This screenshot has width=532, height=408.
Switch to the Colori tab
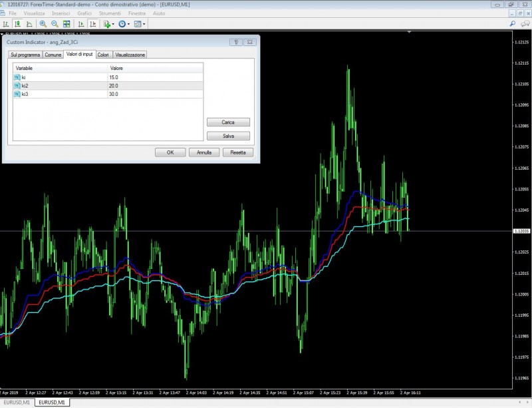tap(104, 55)
